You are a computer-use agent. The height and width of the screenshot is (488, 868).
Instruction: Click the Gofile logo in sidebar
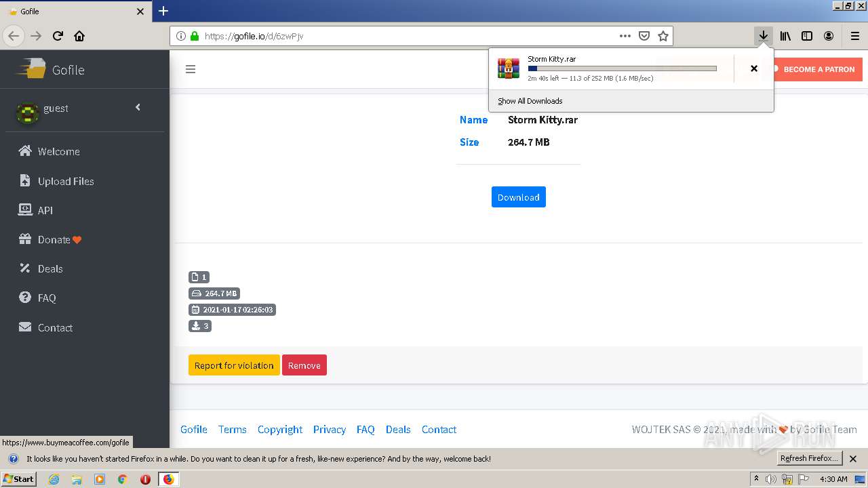click(x=50, y=69)
